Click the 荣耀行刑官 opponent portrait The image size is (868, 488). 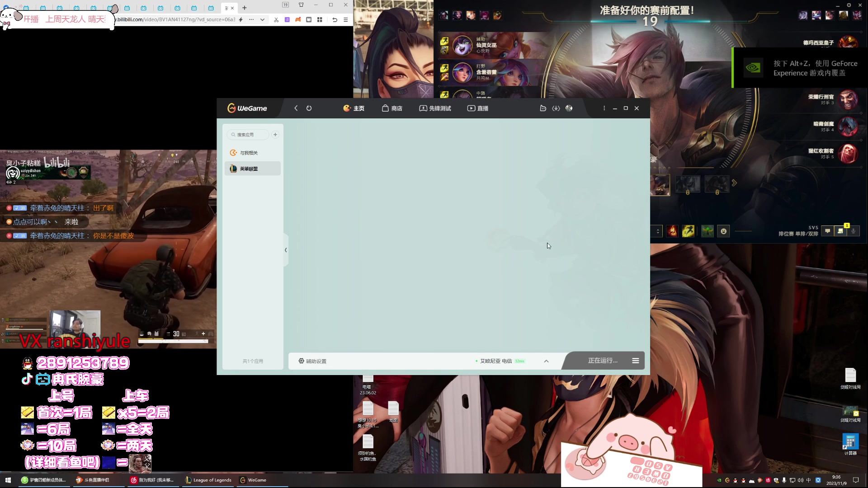coord(848,99)
